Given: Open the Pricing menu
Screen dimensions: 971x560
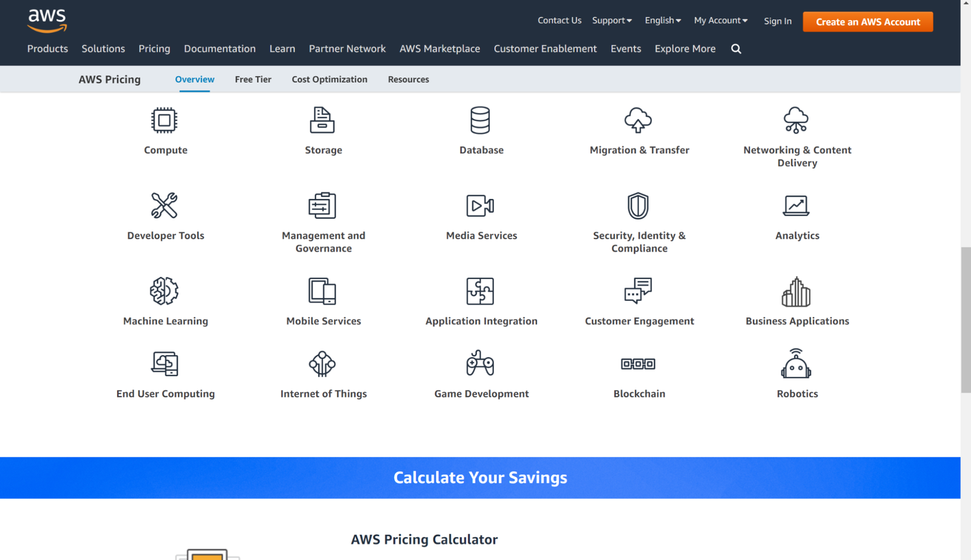Looking at the screenshot, I should point(154,49).
